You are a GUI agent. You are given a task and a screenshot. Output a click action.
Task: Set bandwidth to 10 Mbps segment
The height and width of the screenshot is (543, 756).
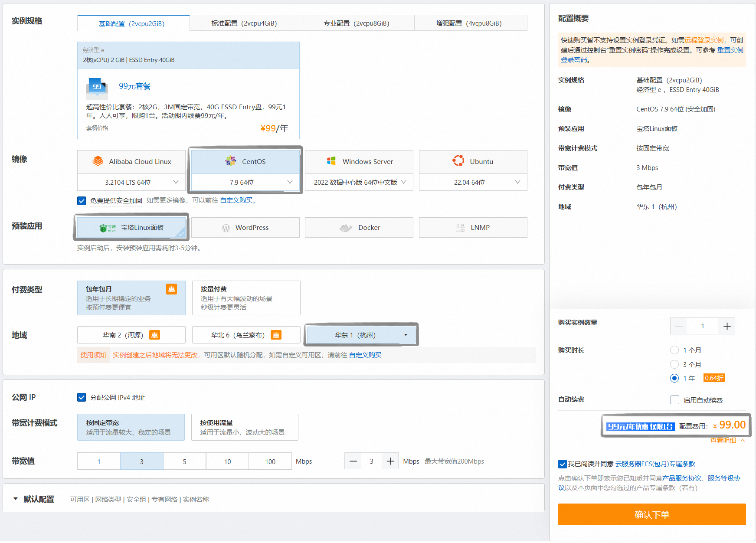pyautogui.click(x=227, y=461)
